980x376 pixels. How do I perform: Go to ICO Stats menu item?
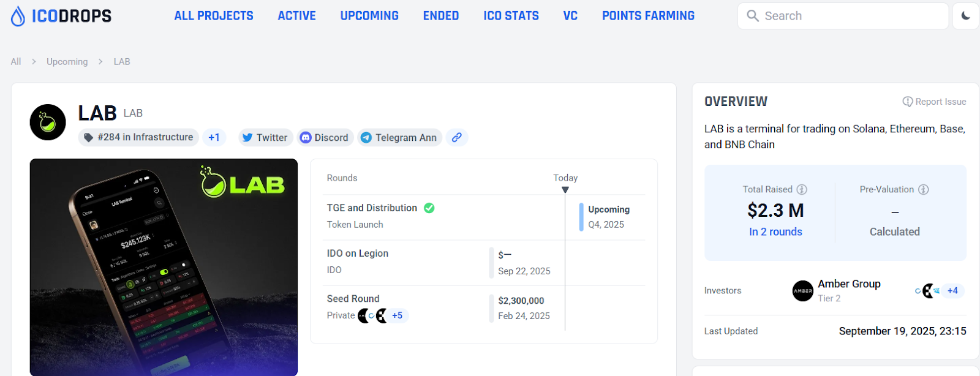511,16
